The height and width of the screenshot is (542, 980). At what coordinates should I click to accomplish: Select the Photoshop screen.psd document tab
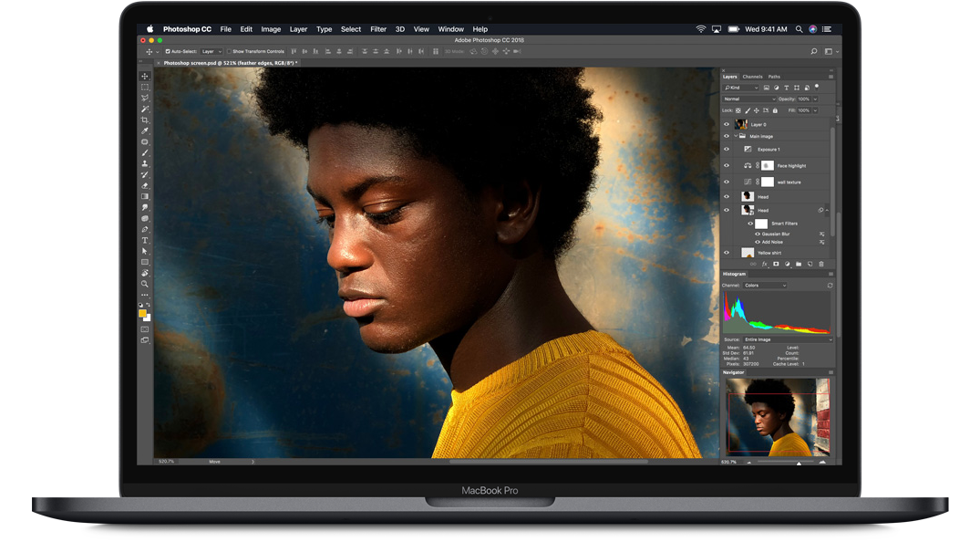[230, 63]
